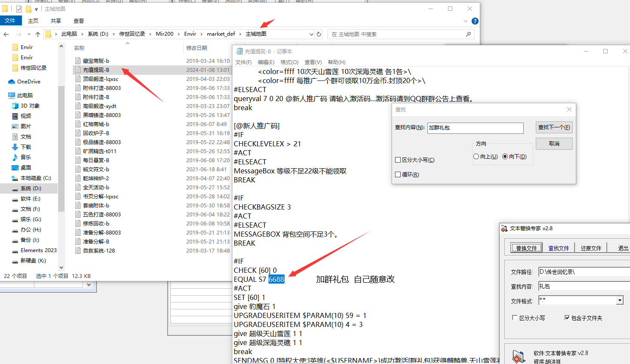
Task: Open the blue Explorer help icon
Action: click(475, 21)
